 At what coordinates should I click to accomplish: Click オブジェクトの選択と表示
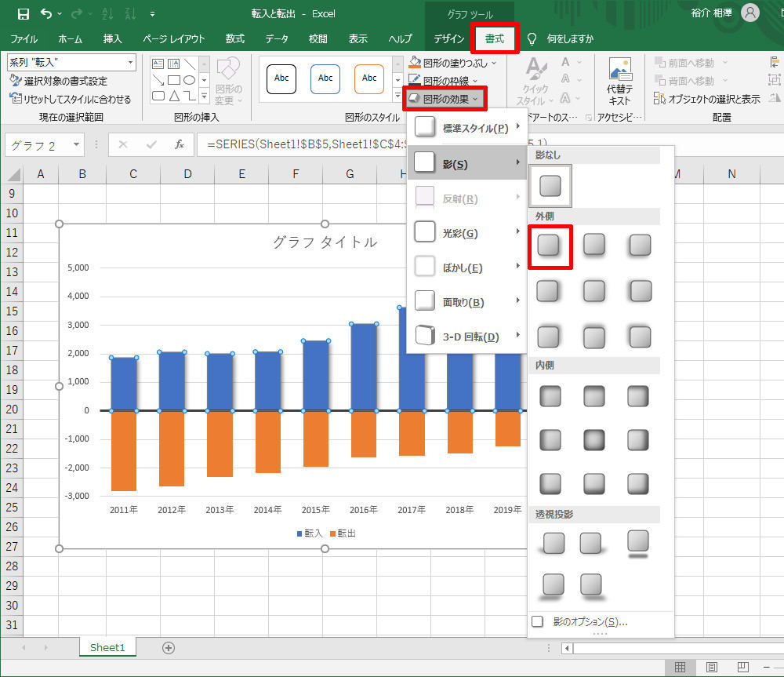(x=707, y=99)
